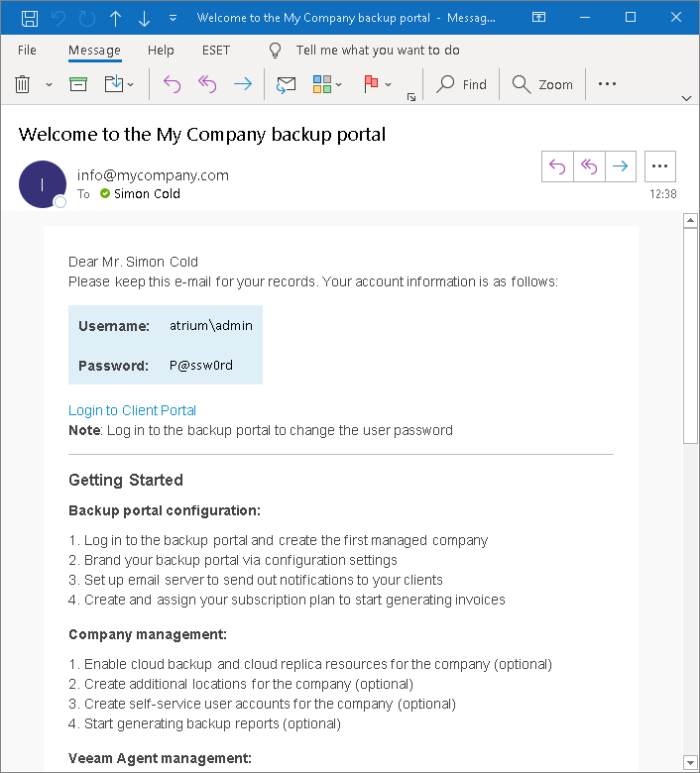Mark the message as unread or read
This screenshot has height=773, width=700.
point(286,84)
